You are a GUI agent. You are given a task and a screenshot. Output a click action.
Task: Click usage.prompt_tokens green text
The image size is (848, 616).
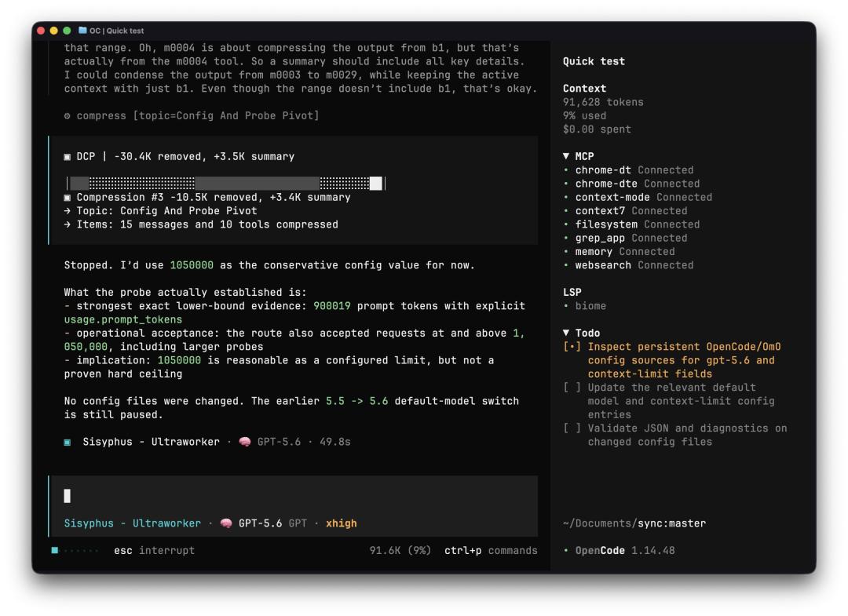pos(122,319)
